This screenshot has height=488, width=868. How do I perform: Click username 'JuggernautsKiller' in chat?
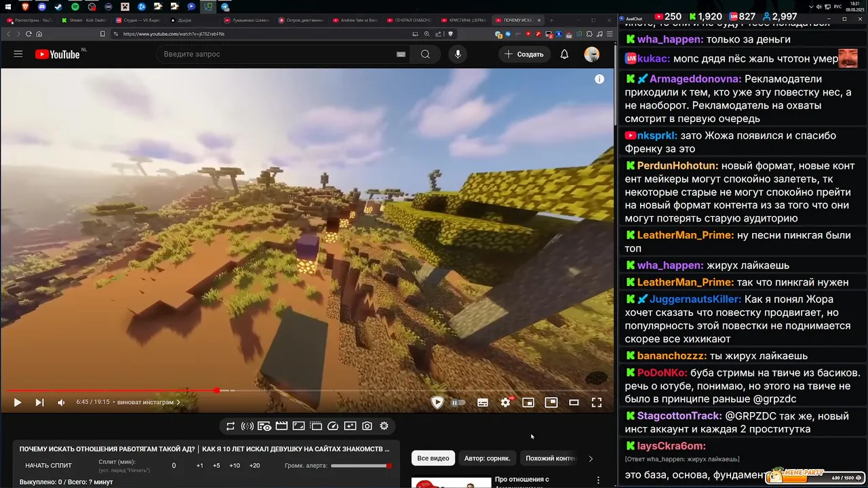[x=696, y=299]
